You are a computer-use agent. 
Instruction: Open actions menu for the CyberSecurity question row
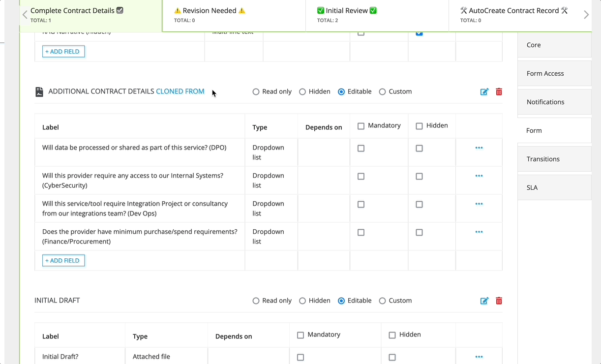click(x=479, y=176)
